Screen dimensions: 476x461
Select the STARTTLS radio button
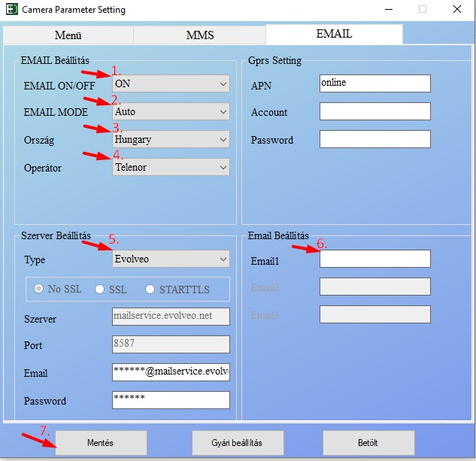pos(150,290)
